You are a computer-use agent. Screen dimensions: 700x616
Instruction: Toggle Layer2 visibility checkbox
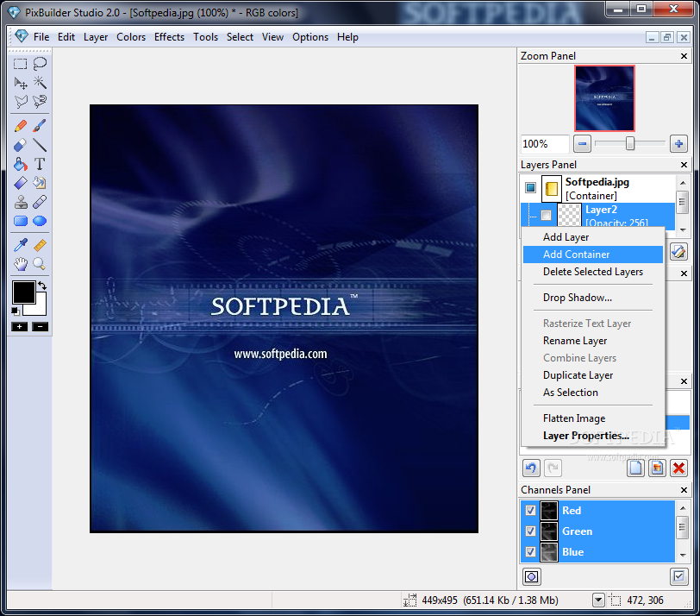546,216
